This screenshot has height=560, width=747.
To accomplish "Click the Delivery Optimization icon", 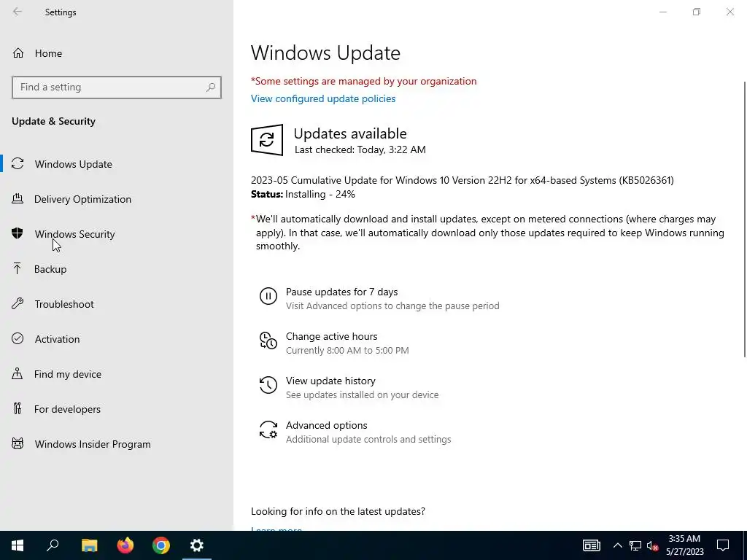I will pos(18,198).
